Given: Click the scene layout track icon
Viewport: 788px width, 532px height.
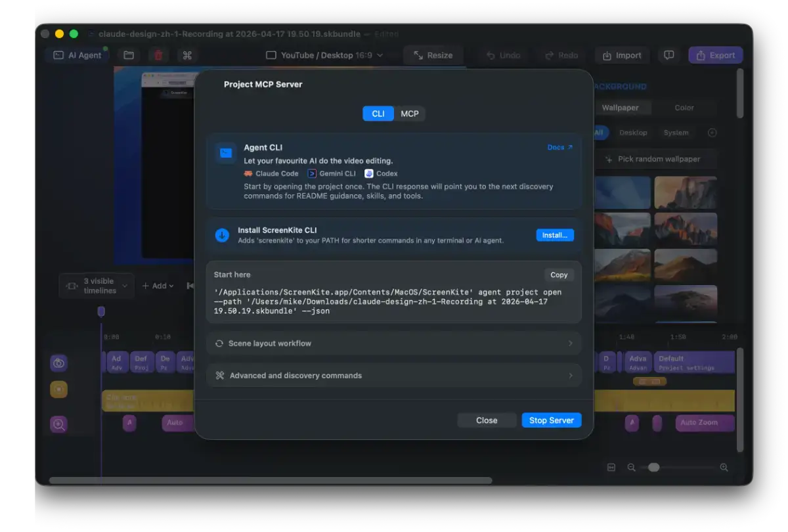Looking at the screenshot, I should 59,363.
